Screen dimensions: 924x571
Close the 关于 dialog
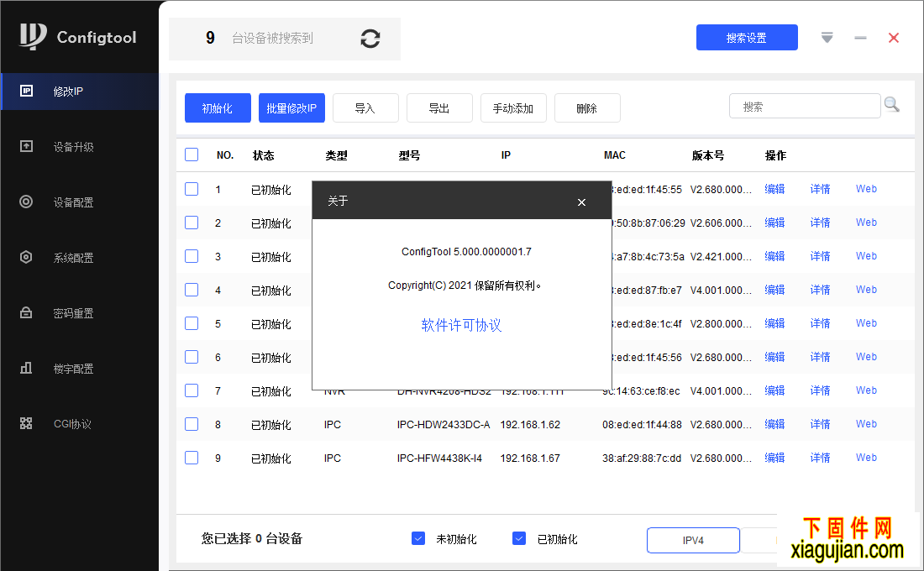pyautogui.click(x=581, y=202)
